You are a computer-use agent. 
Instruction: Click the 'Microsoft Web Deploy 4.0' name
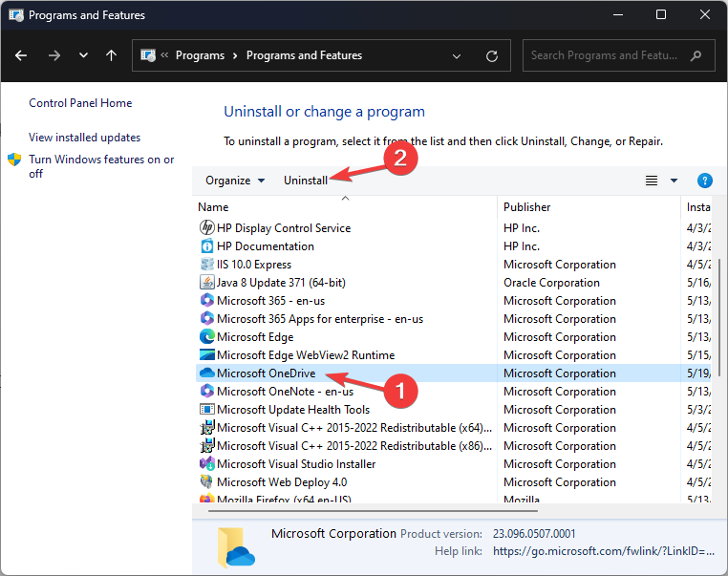(x=282, y=482)
